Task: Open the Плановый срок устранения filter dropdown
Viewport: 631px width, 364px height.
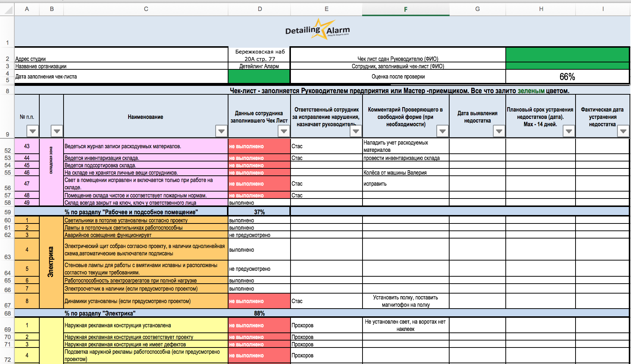Action: [569, 131]
